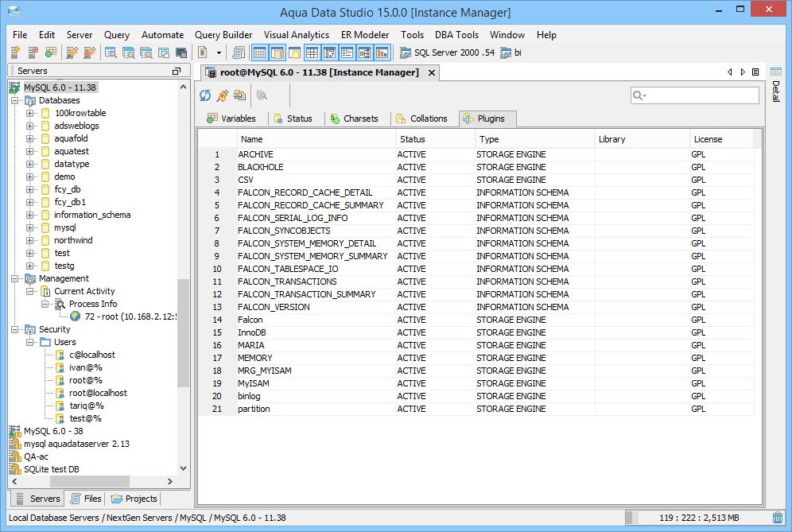Expand the information_schema database node
Image resolution: width=792 pixels, height=532 pixels.
click(x=29, y=215)
